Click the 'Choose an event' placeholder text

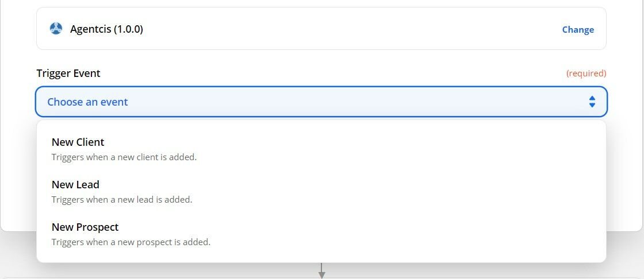[87, 102]
